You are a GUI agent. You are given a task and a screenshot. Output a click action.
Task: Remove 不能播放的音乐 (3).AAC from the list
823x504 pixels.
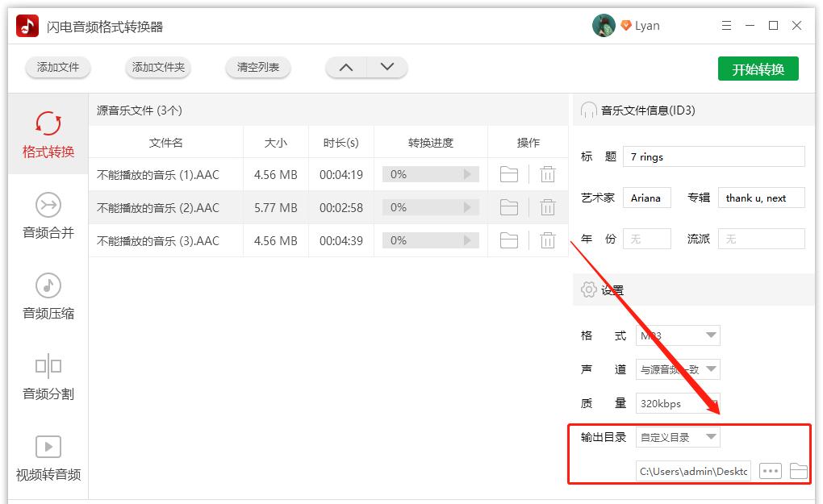[548, 240]
